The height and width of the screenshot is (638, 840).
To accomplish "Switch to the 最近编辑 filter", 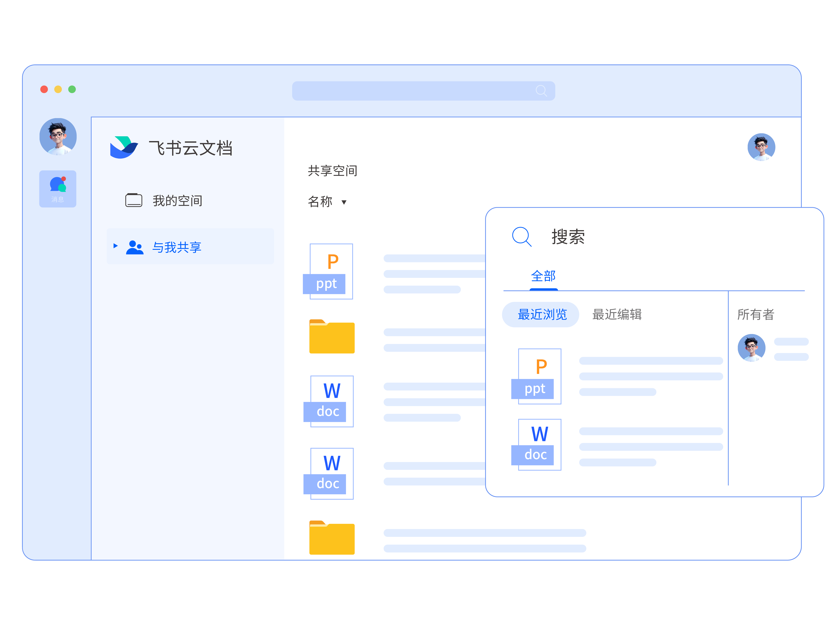I will coord(617,314).
